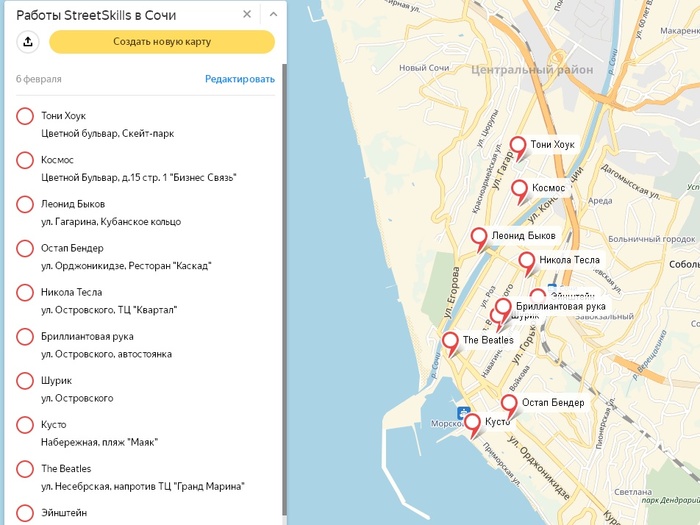Screen dimensions: 700x525
Task: Click the railway station icon on map
Action: pos(552,287)
